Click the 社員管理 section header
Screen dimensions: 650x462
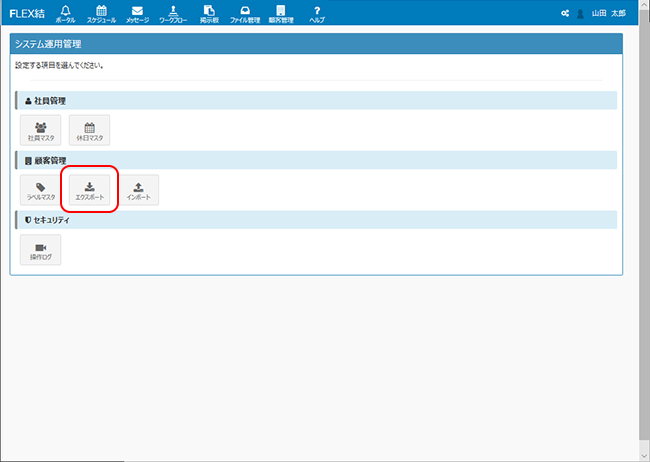pyautogui.click(x=316, y=100)
